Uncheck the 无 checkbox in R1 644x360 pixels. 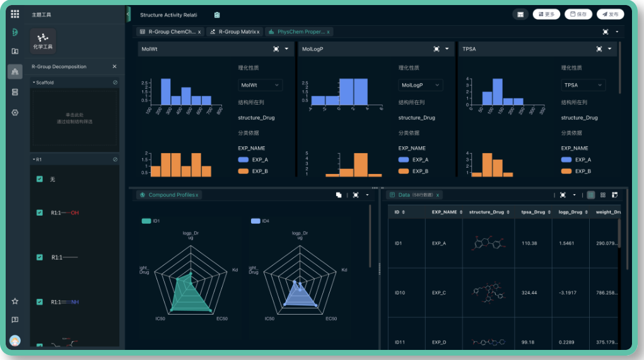click(40, 179)
